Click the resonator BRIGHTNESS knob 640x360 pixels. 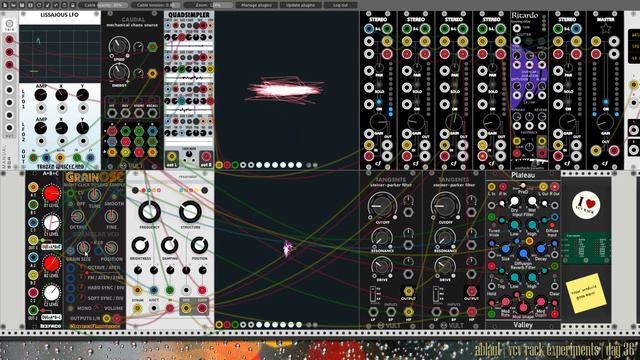coord(140,245)
